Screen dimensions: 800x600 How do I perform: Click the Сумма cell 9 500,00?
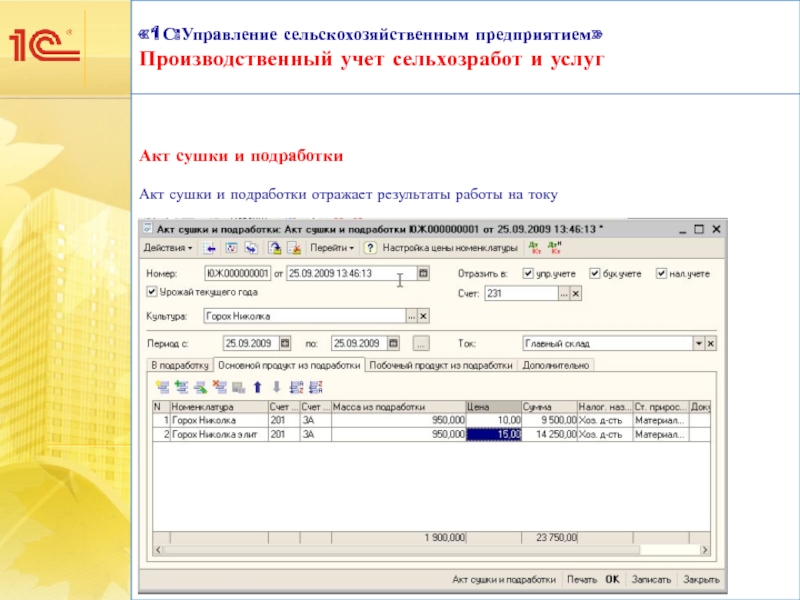[x=549, y=420]
